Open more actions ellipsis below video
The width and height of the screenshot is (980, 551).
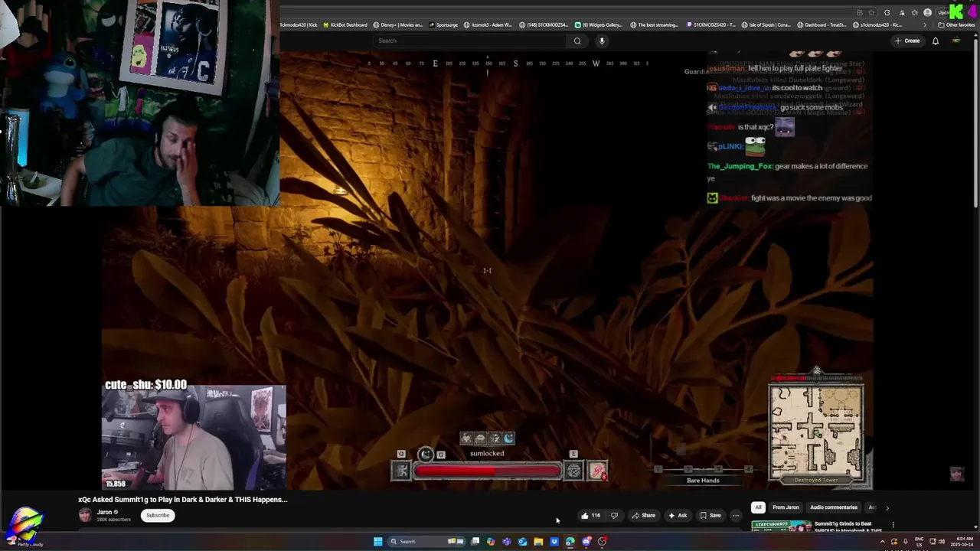pyautogui.click(x=736, y=515)
